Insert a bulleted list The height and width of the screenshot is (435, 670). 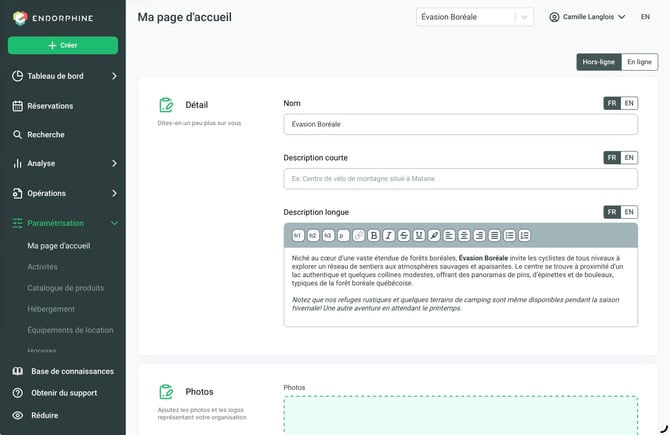click(509, 235)
